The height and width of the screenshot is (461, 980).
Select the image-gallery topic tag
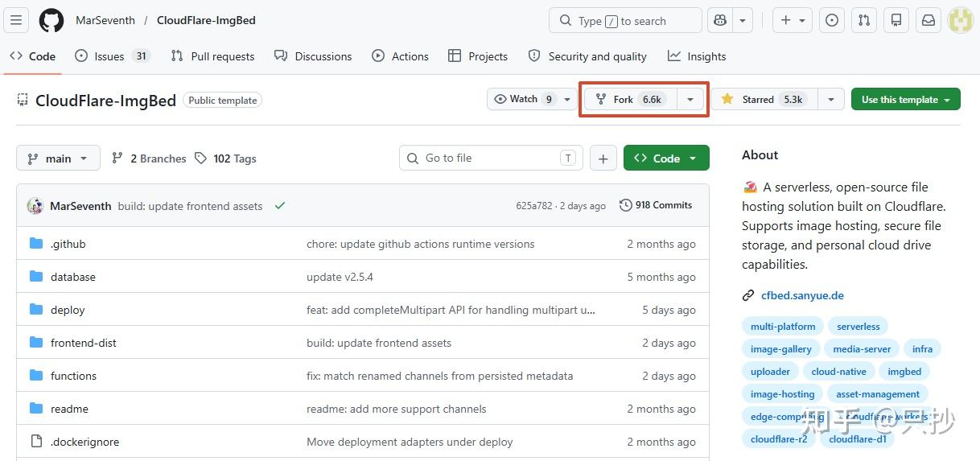pos(781,349)
